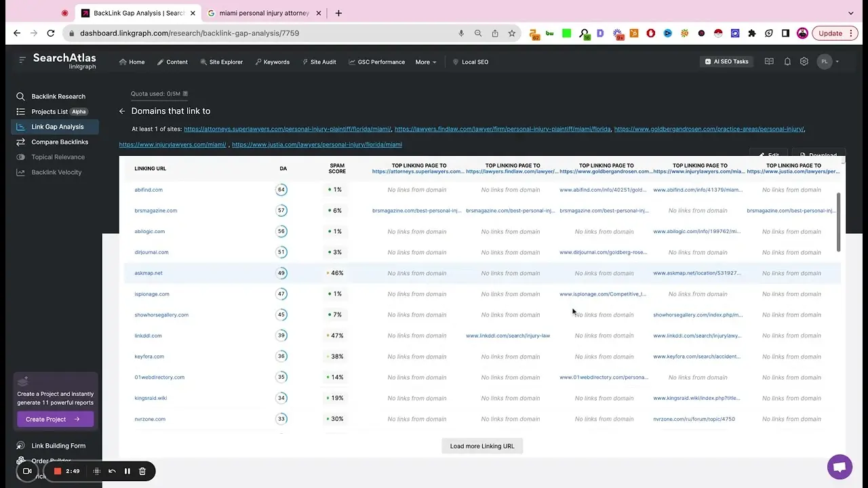Click the www.linkddl.com/search/injury-law link
The height and width of the screenshot is (488, 868).
pyautogui.click(x=508, y=335)
